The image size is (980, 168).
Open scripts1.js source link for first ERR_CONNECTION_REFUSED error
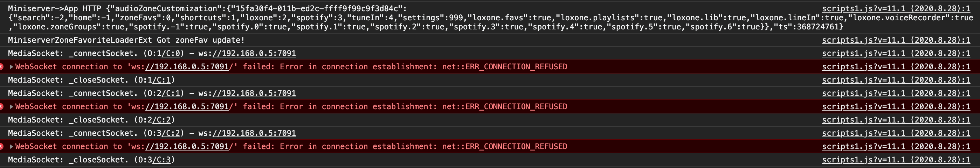[896, 67]
